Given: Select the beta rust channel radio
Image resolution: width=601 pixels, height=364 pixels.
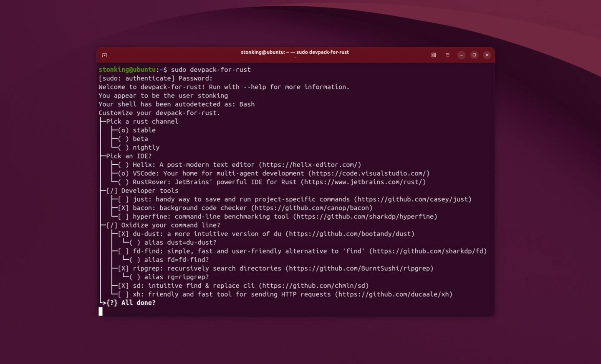Looking at the screenshot, I should [123, 139].
